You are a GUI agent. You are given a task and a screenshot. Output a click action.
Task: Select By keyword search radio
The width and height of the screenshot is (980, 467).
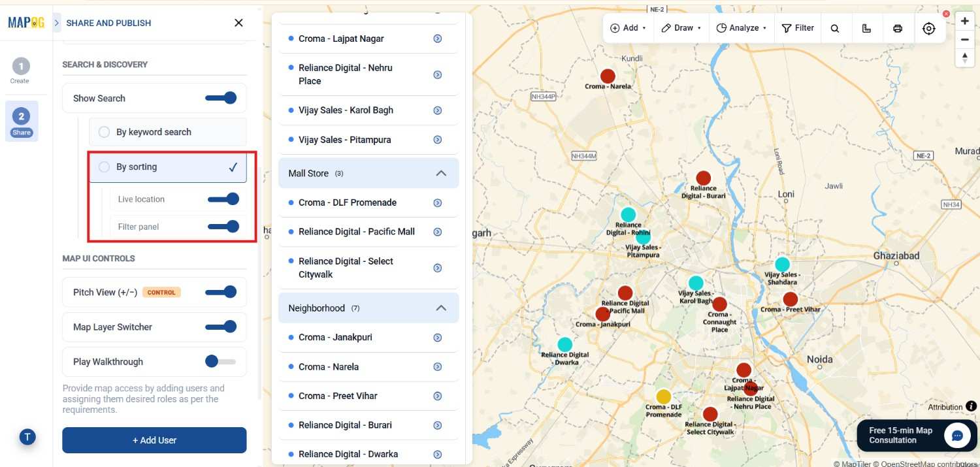pyautogui.click(x=104, y=132)
